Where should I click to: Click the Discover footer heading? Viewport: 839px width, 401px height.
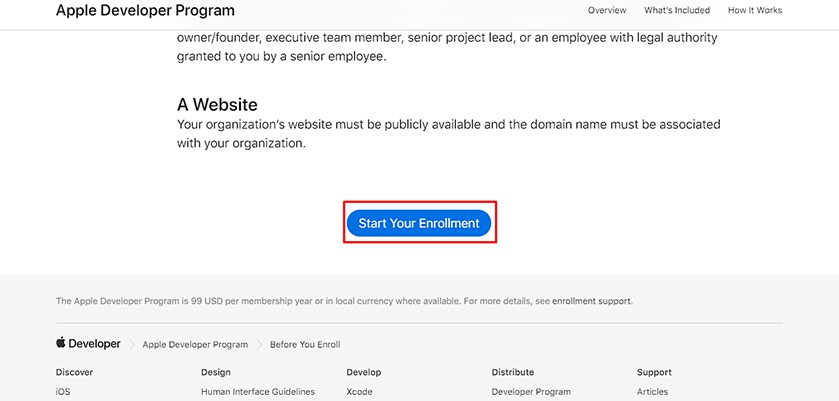pyautogui.click(x=74, y=372)
